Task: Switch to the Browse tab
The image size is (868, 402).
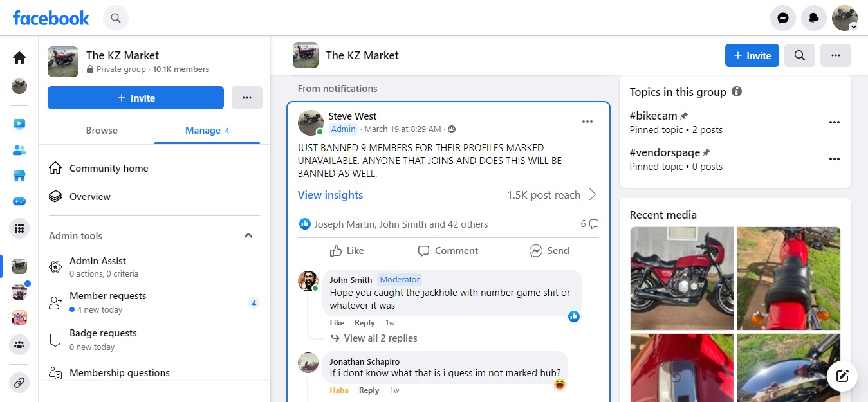Action: point(102,131)
